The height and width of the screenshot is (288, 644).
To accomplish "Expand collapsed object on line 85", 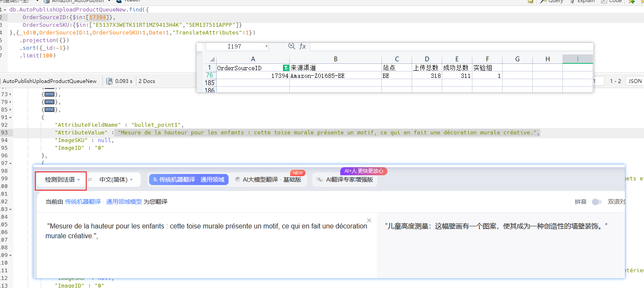I will [50, 110].
